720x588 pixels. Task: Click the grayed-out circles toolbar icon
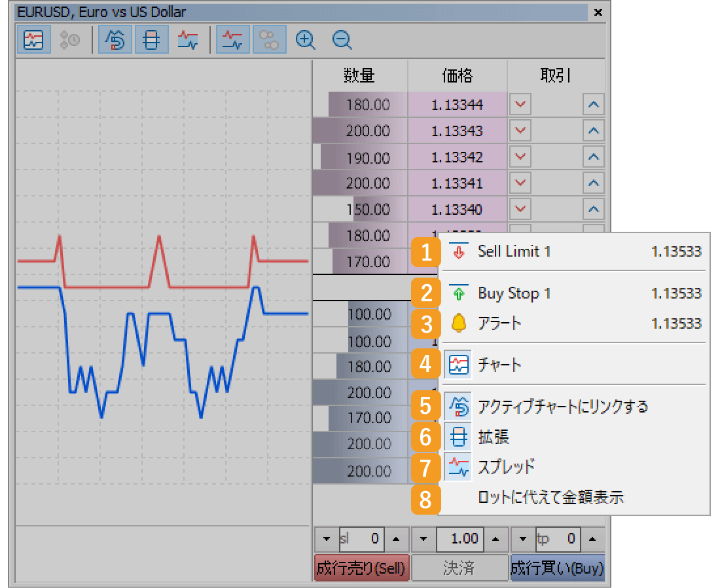pyautogui.click(x=269, y=39)
